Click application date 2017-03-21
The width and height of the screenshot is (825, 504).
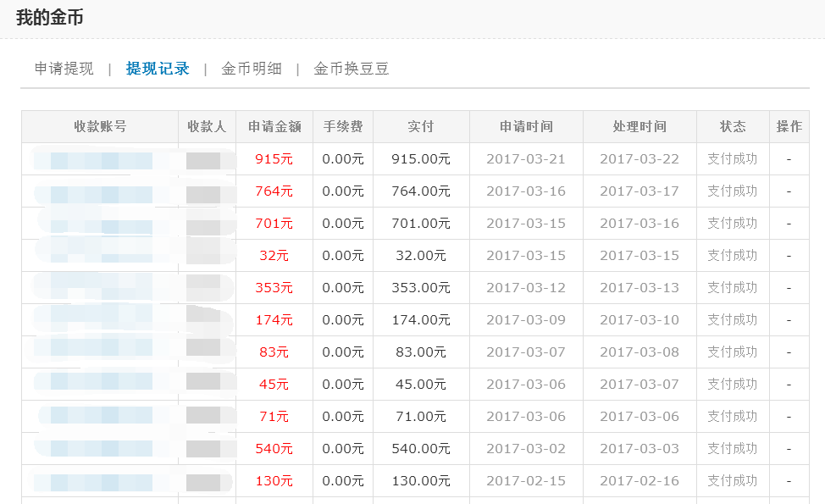[x=526, y=159]
